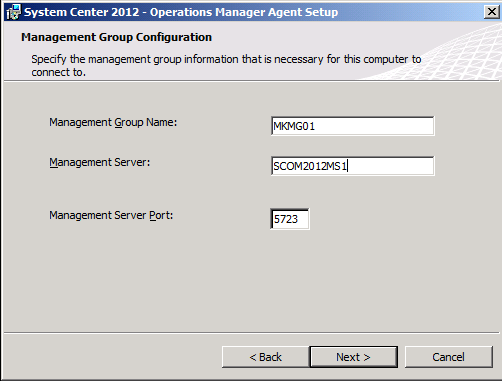Focus the Management Server text box
This screenshot has width=502, height=381.
(x=353, y=166)
